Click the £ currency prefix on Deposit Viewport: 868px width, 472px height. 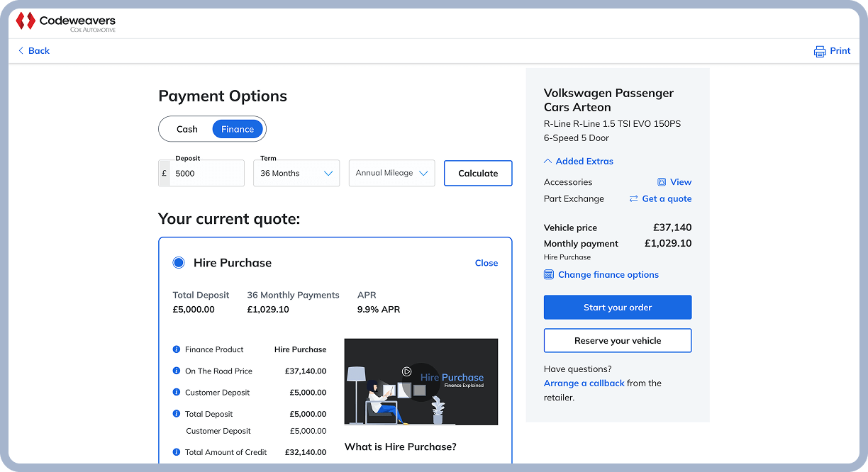[165, 173]
